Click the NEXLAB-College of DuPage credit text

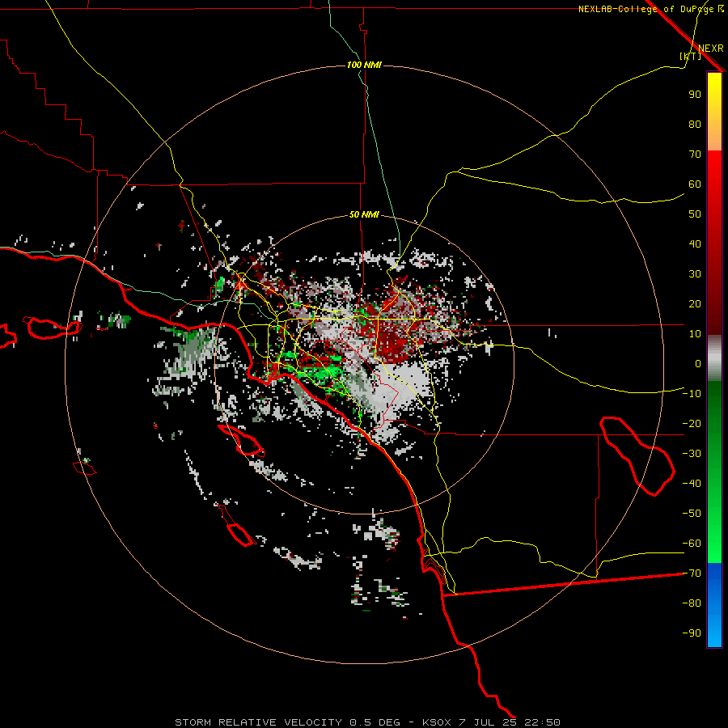coord(650,9)
